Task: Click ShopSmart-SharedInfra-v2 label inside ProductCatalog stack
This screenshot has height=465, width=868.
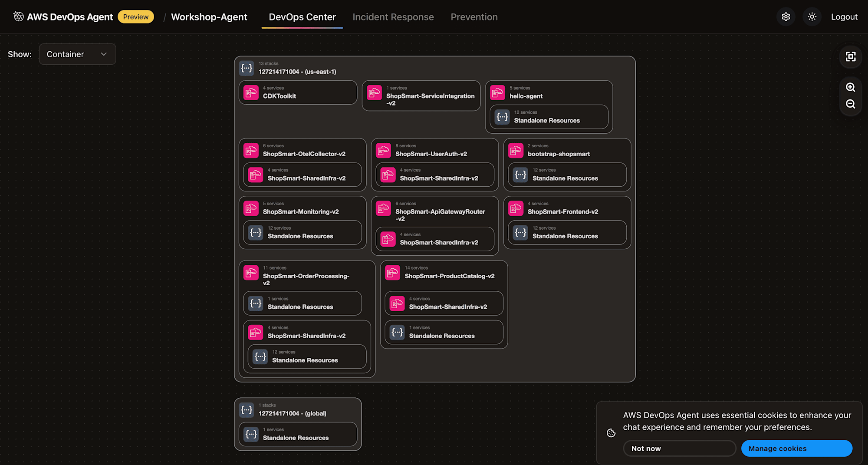Action: point(448,307)
